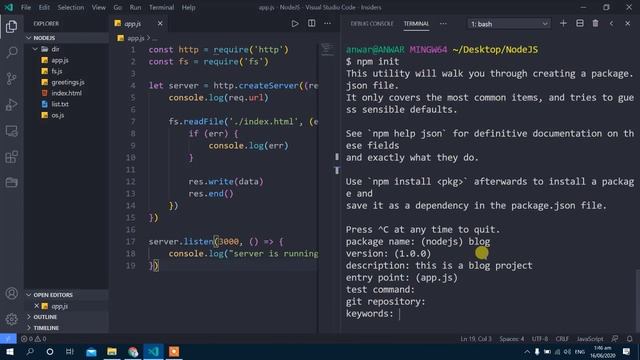The image size is (640, 360).
Task: Open panel overflow ellipsis next to Terminal
Action: coord(443,24)
